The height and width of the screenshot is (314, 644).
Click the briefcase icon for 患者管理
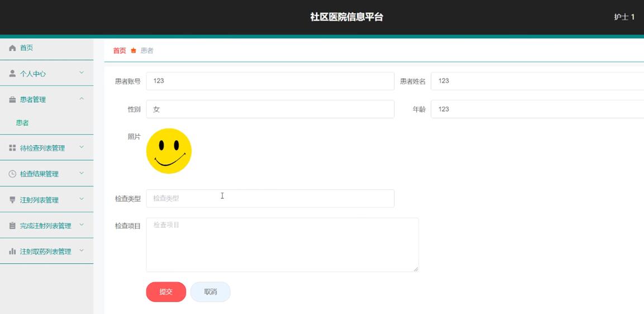[12, 99]
